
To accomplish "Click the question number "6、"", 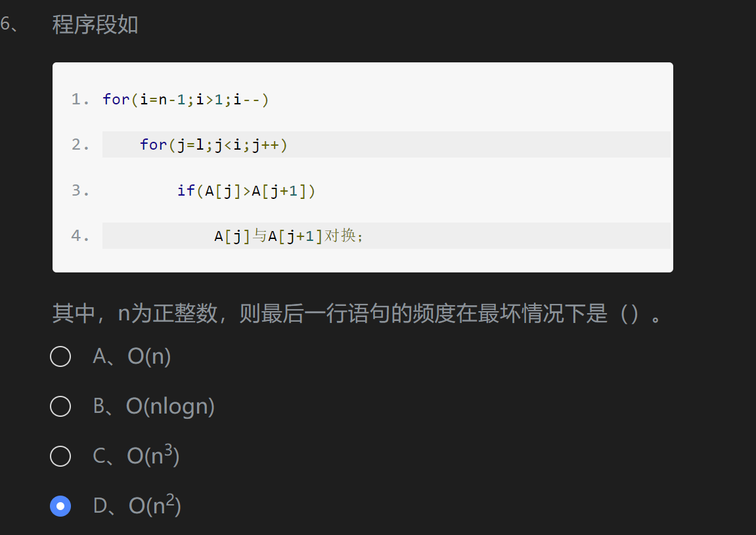I will [x=10, y=25].
